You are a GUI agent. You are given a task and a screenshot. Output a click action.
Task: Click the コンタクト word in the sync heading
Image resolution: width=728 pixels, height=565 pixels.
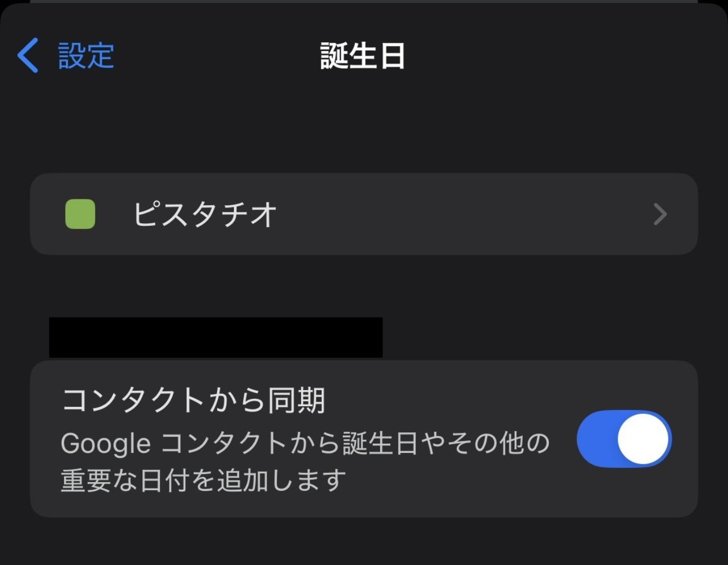pos(133,400)
